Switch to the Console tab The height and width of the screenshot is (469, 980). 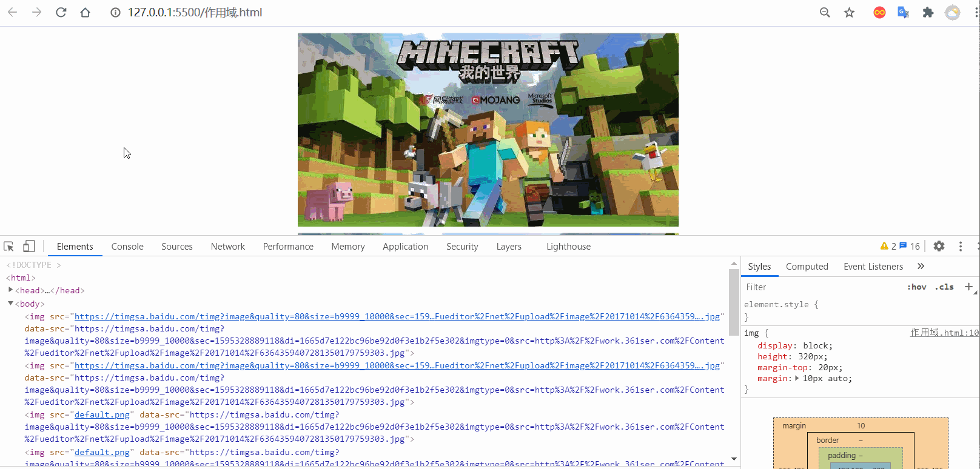pos(127,247)
